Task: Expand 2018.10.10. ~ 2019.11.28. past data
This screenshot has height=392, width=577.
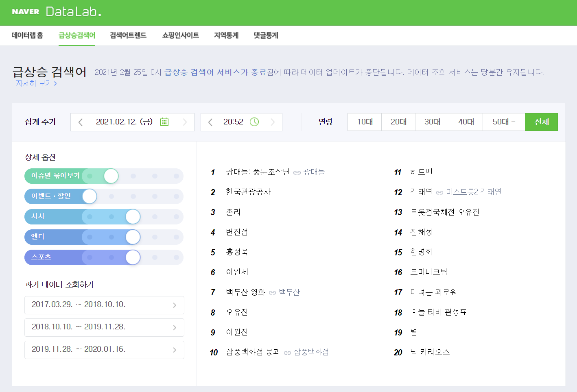Action: point(104,327)
